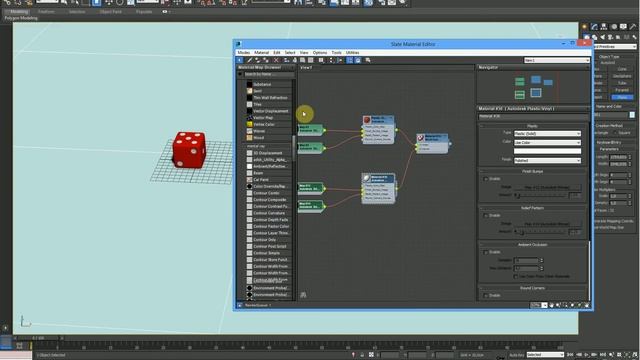Open the Utilities menu
The width and height of the screenshot is (640, 360).
point(353,53)
